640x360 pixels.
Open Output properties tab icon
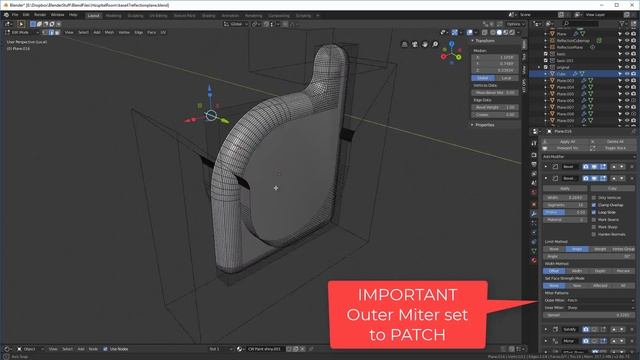[534, 164]
